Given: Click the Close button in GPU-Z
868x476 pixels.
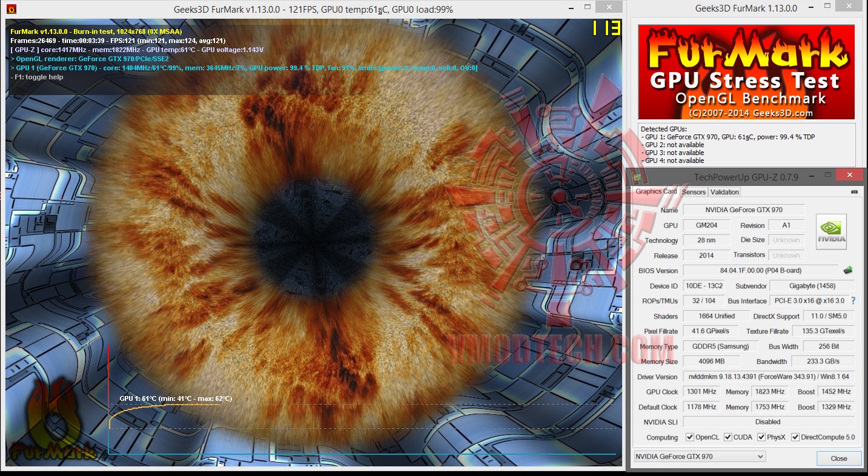Looking at the screenshot, I should click(x=839, y=458).
